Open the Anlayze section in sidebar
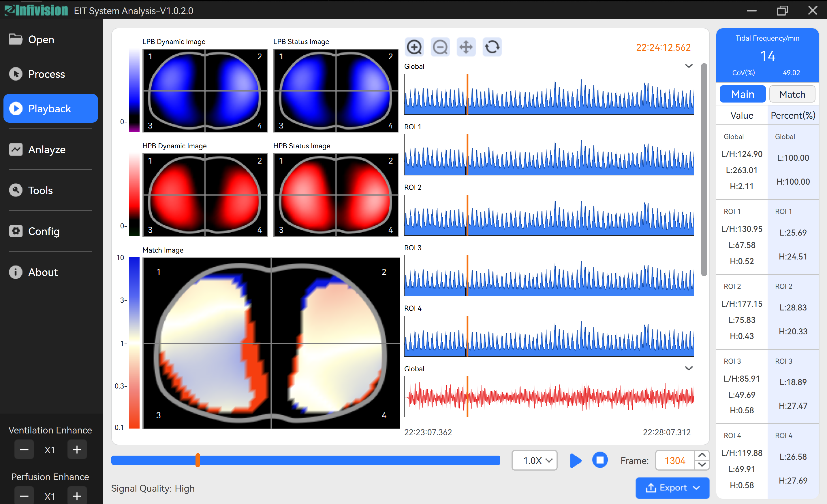Viewport: 827px width, 504px height. [47, 149]
